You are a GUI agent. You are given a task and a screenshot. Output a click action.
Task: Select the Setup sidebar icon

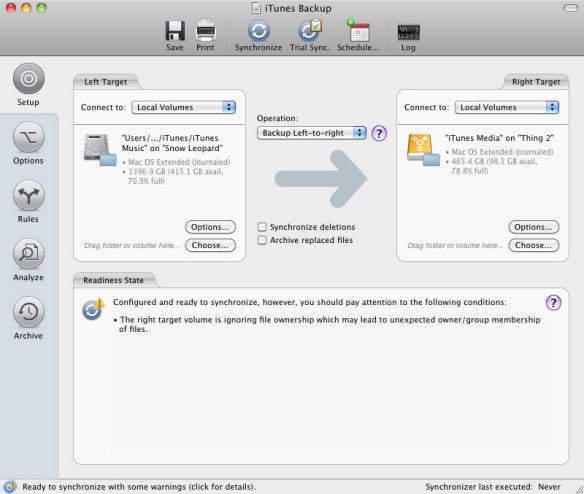pyautogui.click(x=29, y=79)
